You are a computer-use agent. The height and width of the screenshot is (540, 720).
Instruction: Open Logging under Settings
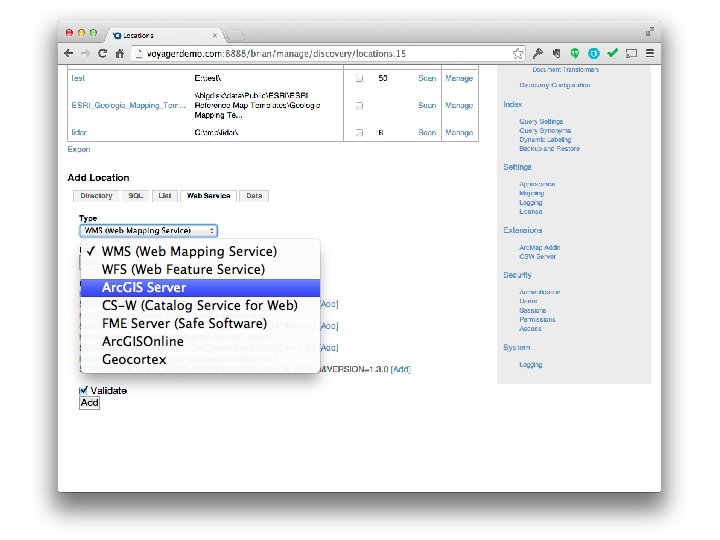531,202
